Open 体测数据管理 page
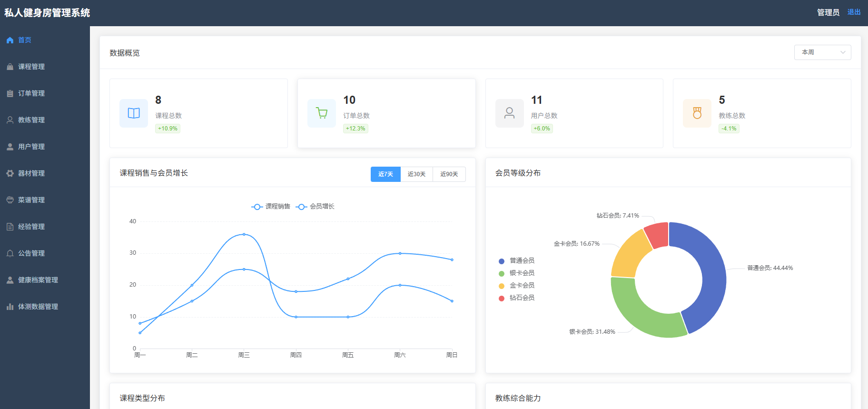 45,307
